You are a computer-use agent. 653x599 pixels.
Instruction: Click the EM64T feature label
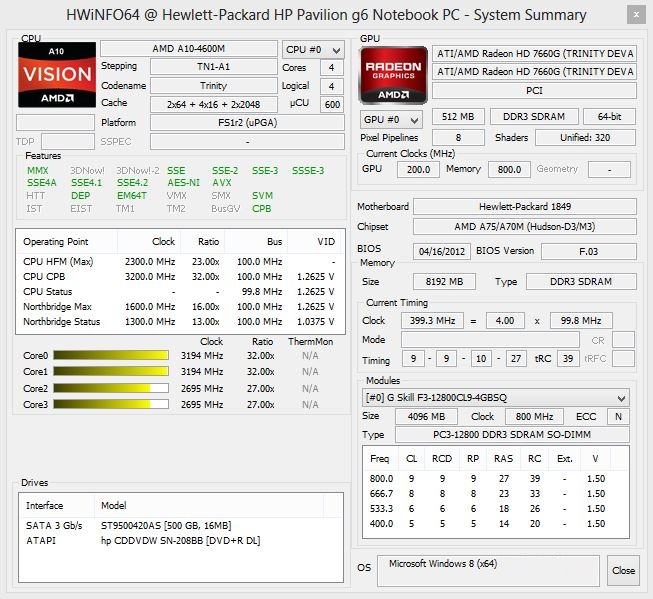point(132,196)
